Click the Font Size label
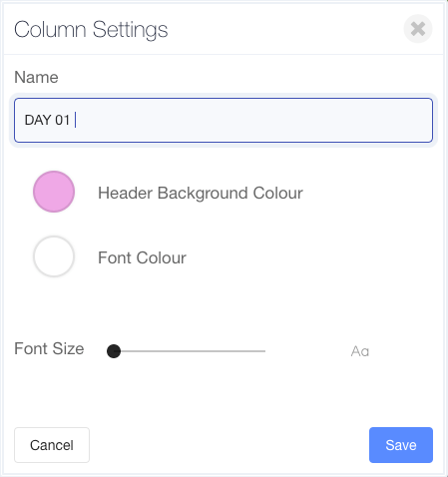The height and width of the screenshot is (477, 448). tap(49, 348)
